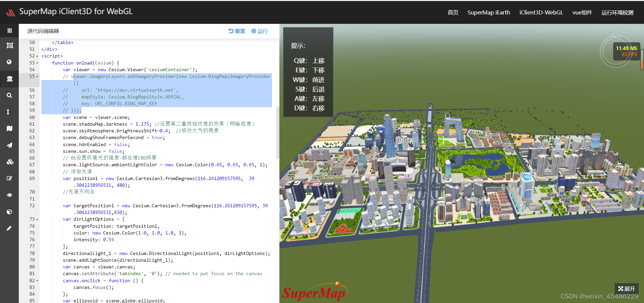644x303 pixels.
Task: Click the map category icon in the sidebar
Action: [9, 128]
